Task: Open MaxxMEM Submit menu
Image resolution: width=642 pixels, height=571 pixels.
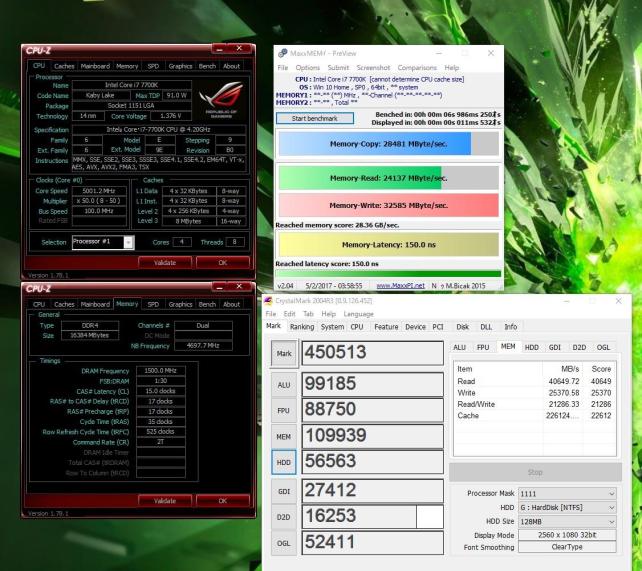Action: pyautogui.click(x=338, y=68)
